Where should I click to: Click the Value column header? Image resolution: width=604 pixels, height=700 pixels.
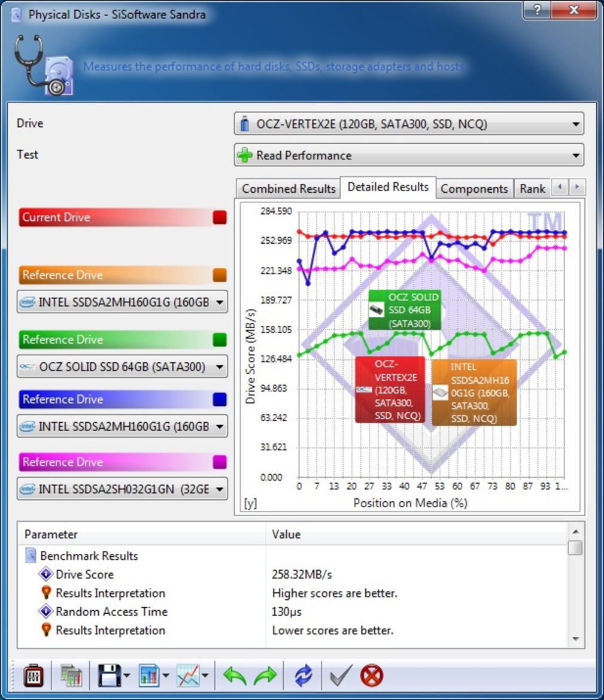point(416,534)
